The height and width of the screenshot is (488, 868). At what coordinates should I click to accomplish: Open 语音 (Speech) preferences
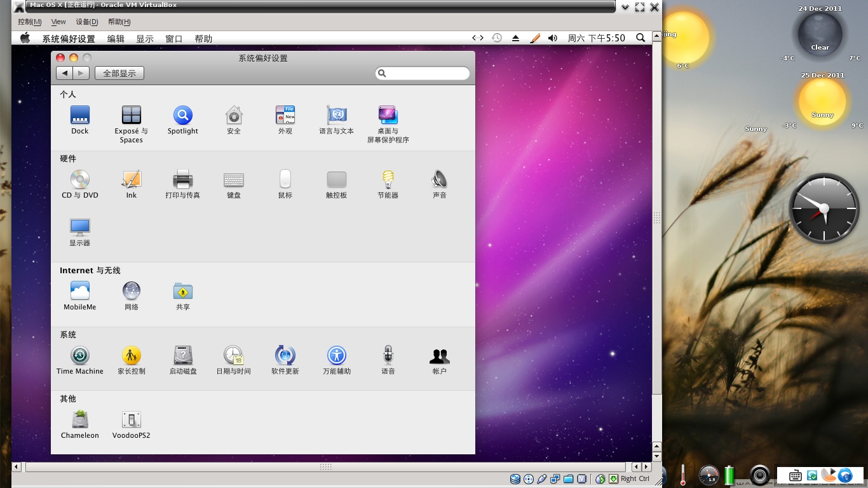(388, 360)
